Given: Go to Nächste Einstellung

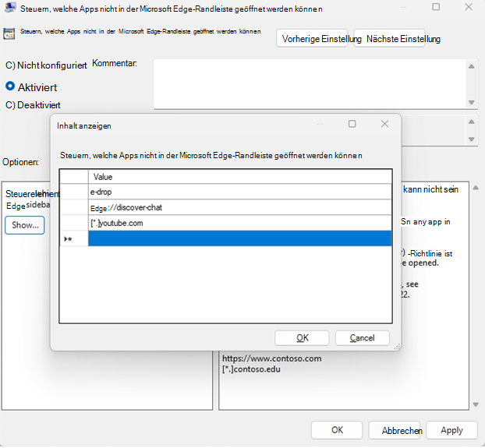Looking at the screenshot, I should 389,39.
